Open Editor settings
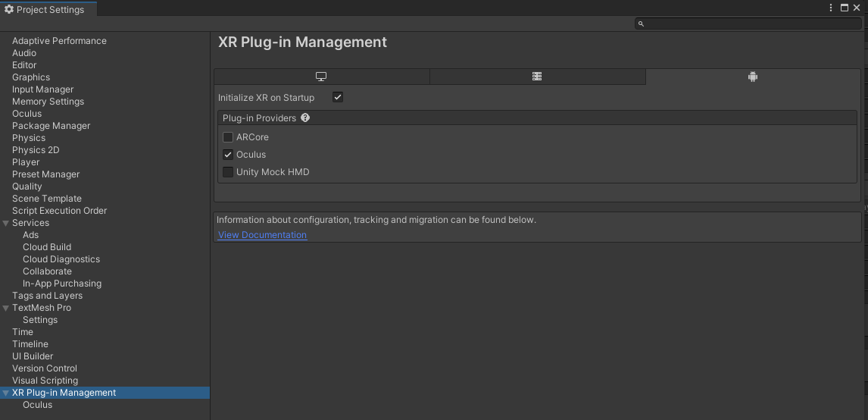The image size is (868, 420). click(24, 65)
